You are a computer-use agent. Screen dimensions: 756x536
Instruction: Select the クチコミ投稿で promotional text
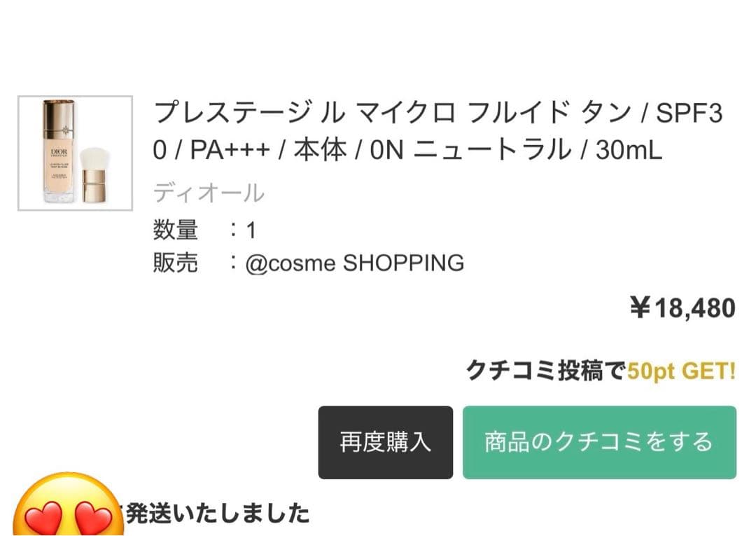[546, 369]
